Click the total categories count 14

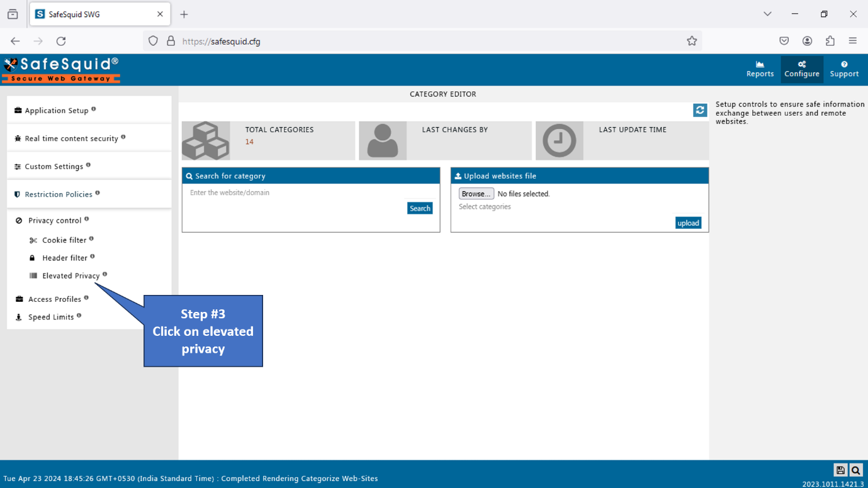249,141
